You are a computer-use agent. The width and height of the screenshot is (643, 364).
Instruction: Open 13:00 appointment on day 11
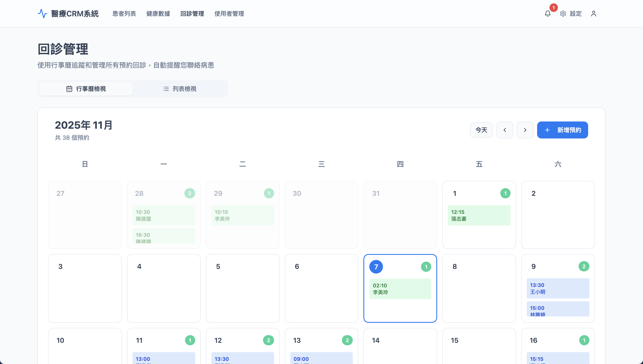pyautogui.click(x=164, y=358)
